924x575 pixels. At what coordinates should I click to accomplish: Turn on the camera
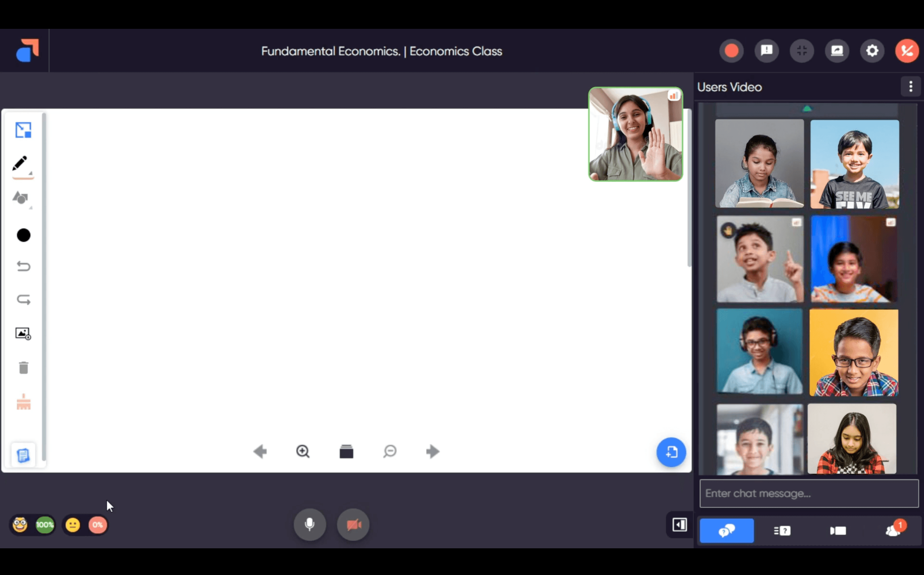(353, 524)
